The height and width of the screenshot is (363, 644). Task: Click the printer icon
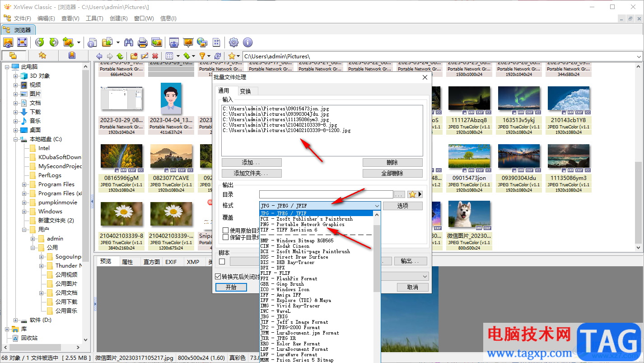[x=143, y=42]
